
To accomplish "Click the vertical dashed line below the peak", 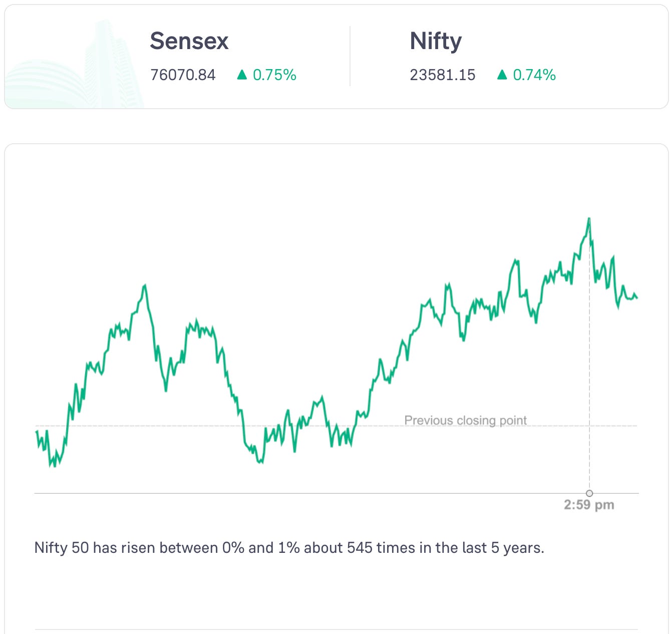I will pos(589,376).
